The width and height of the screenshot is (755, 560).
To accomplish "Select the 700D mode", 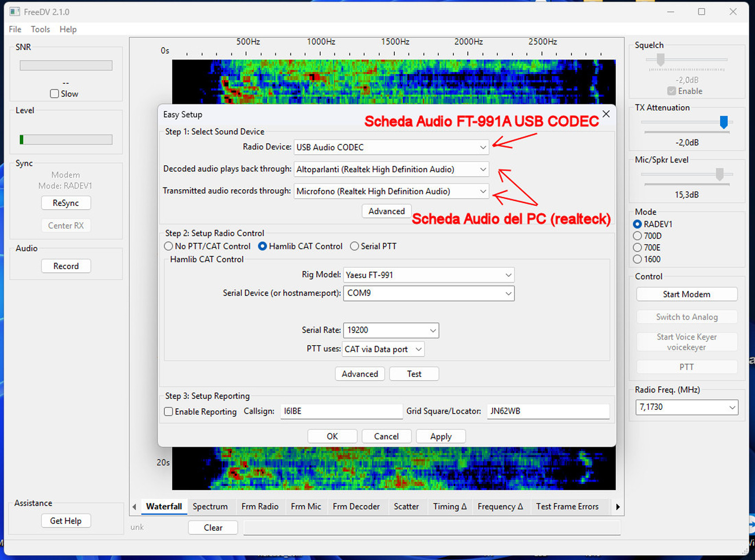I will click(638, 236).
